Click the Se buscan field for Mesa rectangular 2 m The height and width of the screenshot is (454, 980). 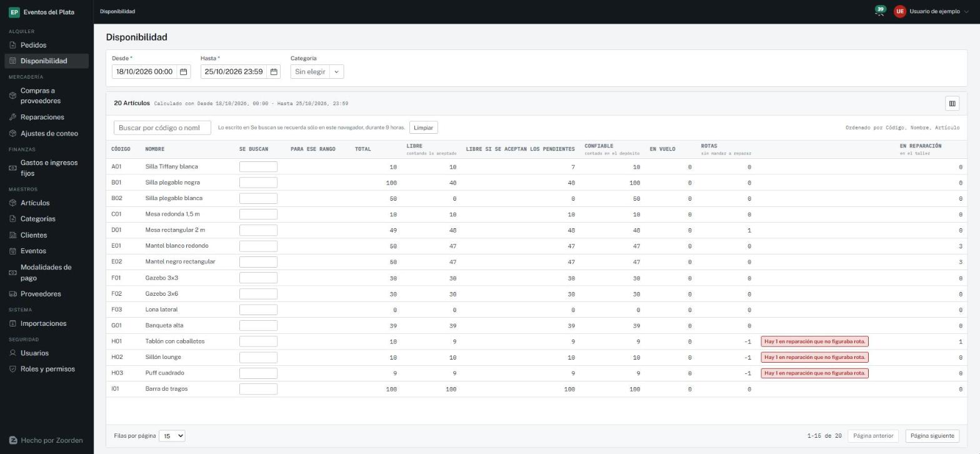[x=258, y=230]
